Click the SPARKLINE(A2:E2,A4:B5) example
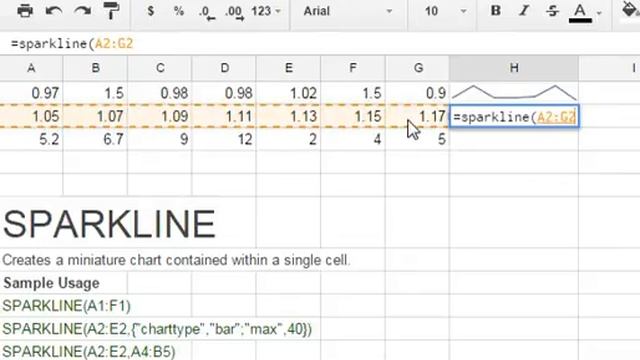 [89, 351]
